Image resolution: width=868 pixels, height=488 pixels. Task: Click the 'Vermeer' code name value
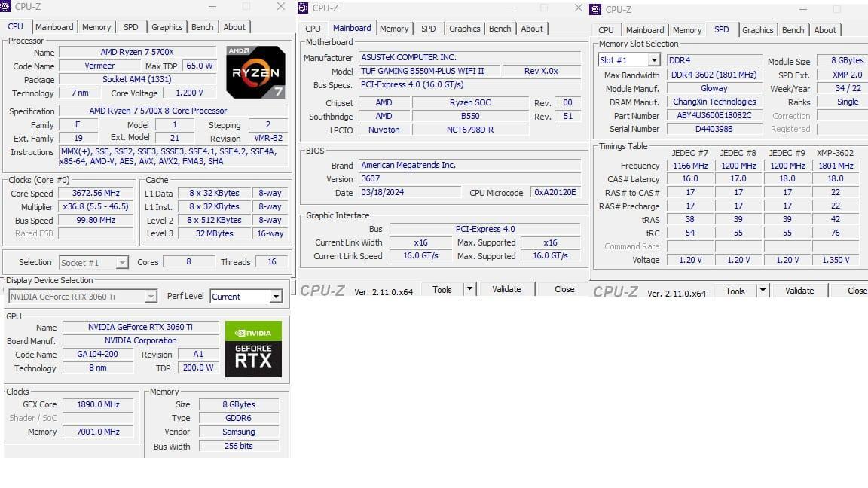click(x=99, y=66)
